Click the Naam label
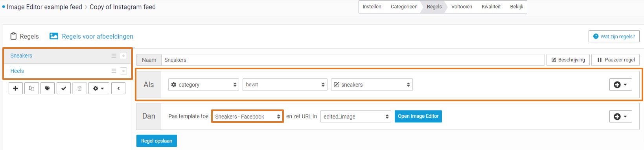 point(149,60)
